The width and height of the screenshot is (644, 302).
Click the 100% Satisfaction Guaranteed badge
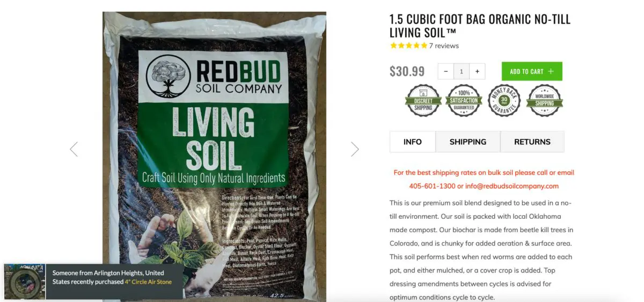(x=464, y=100)
